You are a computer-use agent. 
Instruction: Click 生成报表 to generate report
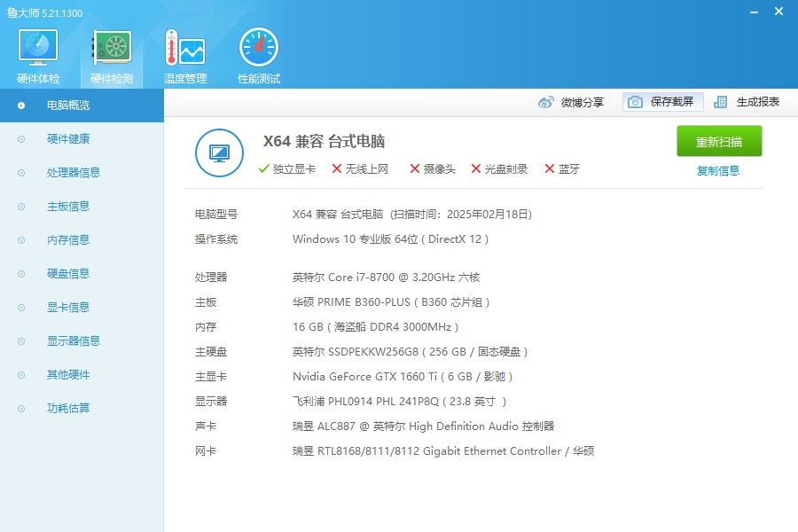coord(758,102)
